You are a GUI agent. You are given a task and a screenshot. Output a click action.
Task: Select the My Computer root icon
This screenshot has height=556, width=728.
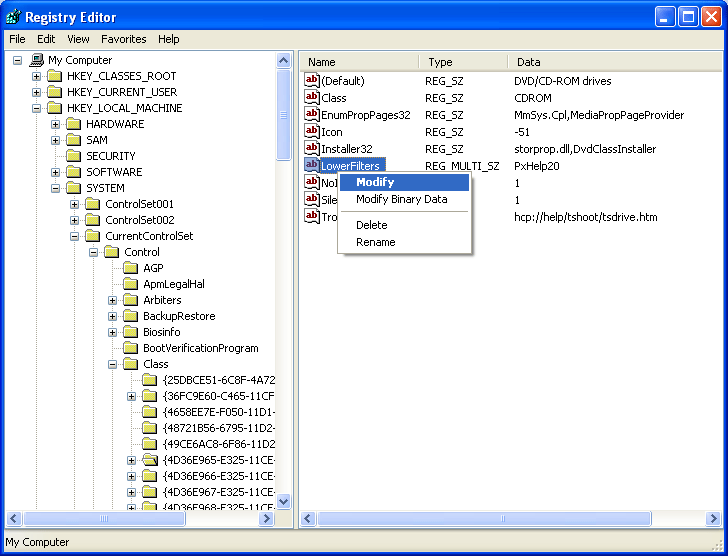[x=37, y=60]
